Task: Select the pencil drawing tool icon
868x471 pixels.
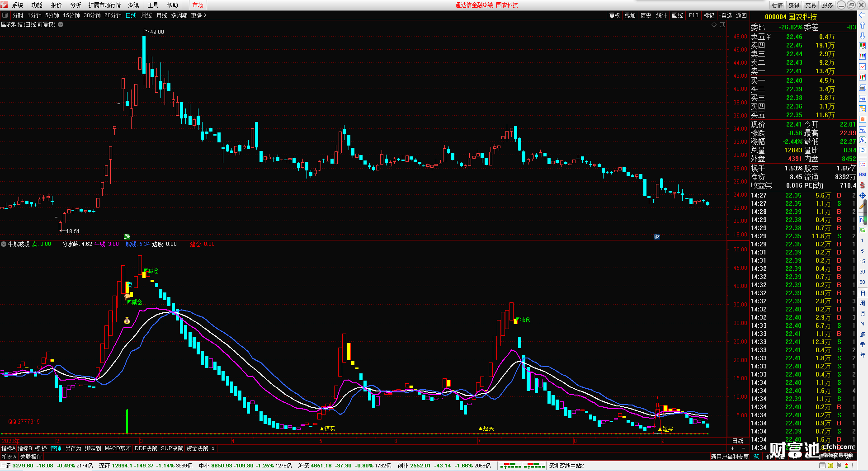Action: [862, 206]
